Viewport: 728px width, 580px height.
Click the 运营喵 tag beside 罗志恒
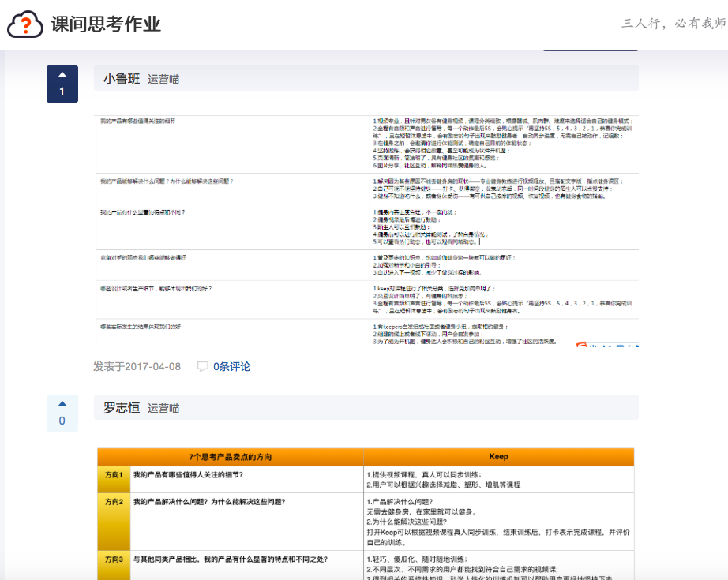coord(163,408)
